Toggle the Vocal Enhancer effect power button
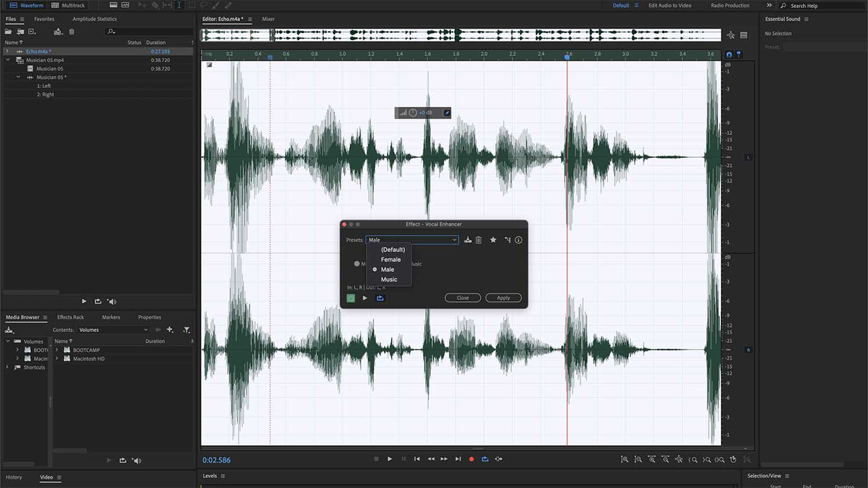Image resolution: width=868 pixels, height=488 pixels. (351, 298)
